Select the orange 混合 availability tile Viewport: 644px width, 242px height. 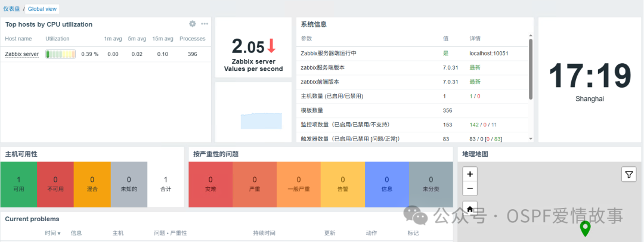point(92,184)
